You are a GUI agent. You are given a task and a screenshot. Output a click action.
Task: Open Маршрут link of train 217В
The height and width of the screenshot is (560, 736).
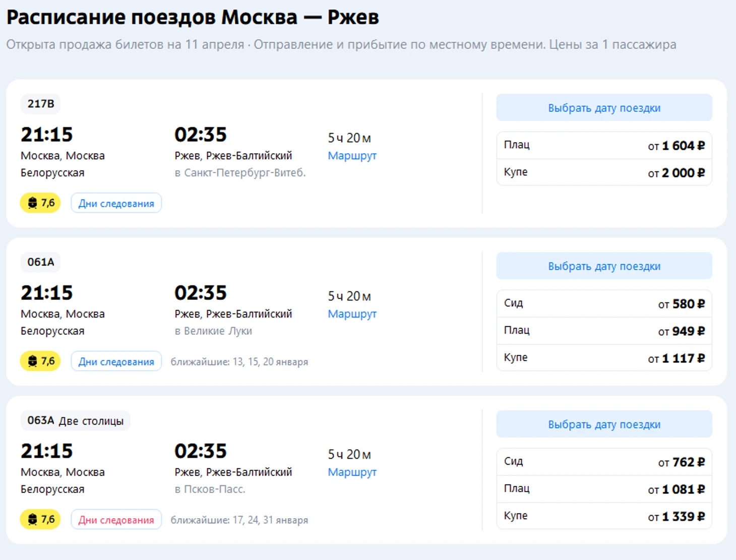pos(352,156)
